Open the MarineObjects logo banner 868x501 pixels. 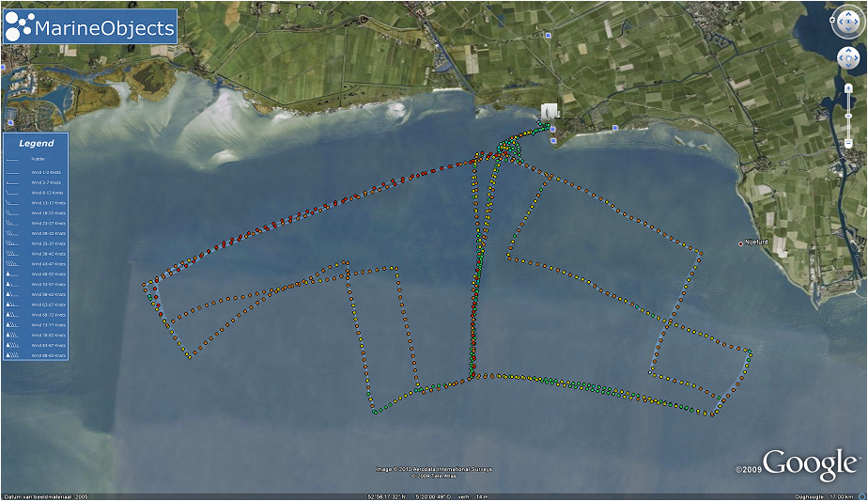pos(90,26)
